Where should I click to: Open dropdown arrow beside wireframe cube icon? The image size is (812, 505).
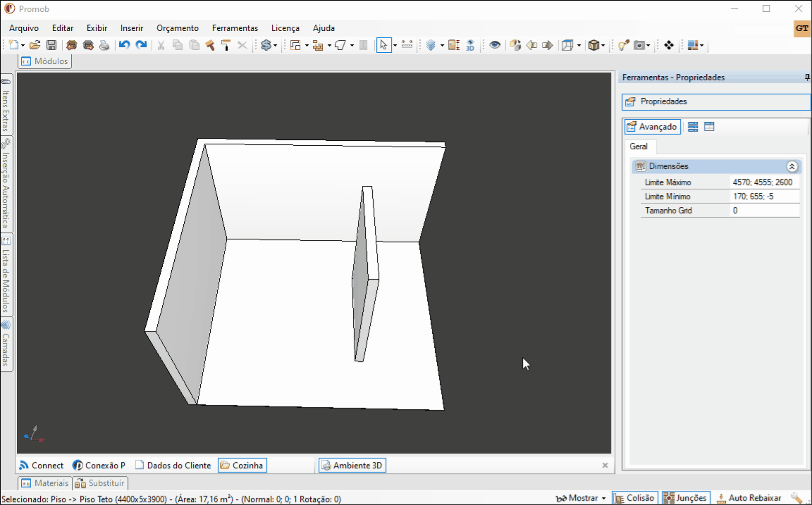pyautogui.click(x=579, y=46)
